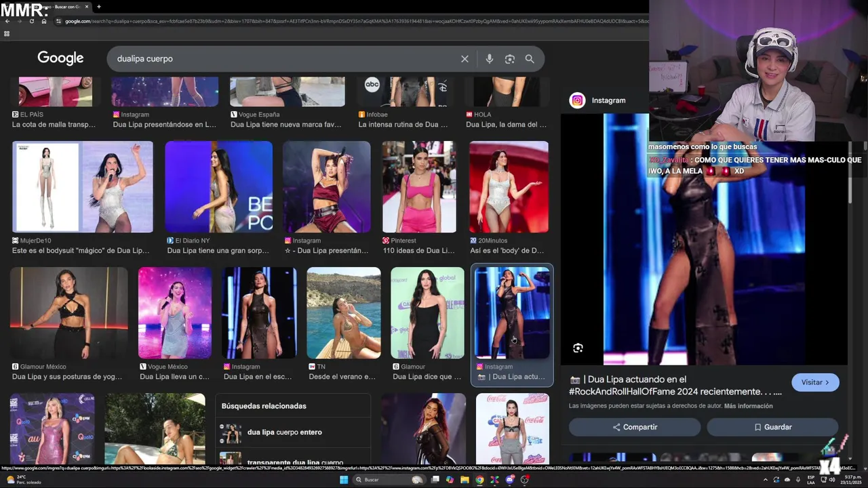Open Discord from taskbar
Image resolution: width=868 pixels, height=488 pixels.
[509, 480]
